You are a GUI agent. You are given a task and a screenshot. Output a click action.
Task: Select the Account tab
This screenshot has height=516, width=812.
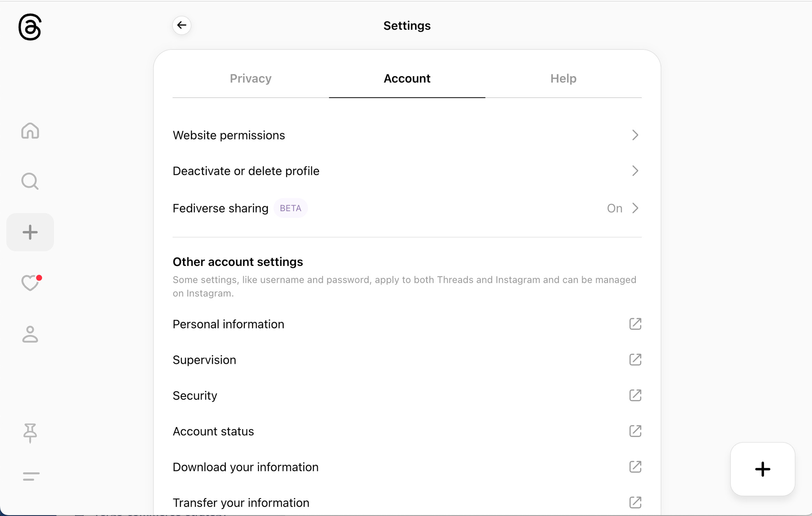click(x=407, y=78)
